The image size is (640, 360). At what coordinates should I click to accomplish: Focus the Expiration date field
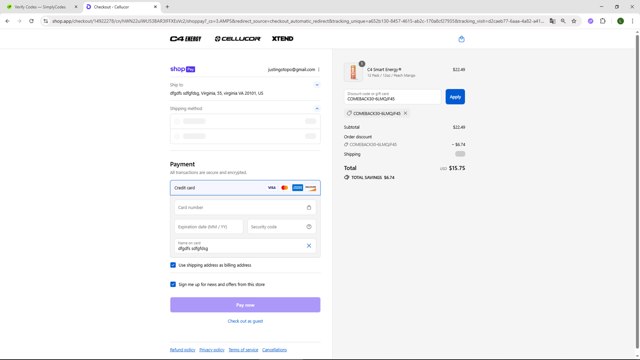[x=209, y=227]
